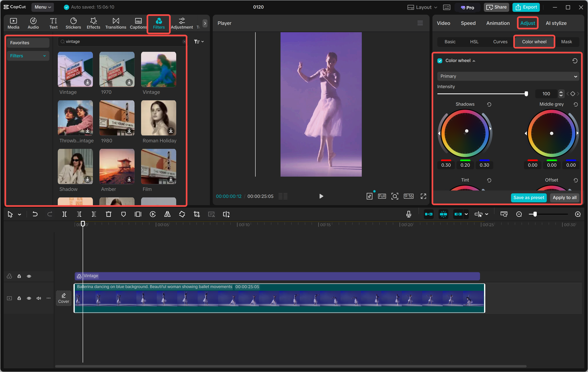Switch to the Animation tab

[x=498, y=23]
